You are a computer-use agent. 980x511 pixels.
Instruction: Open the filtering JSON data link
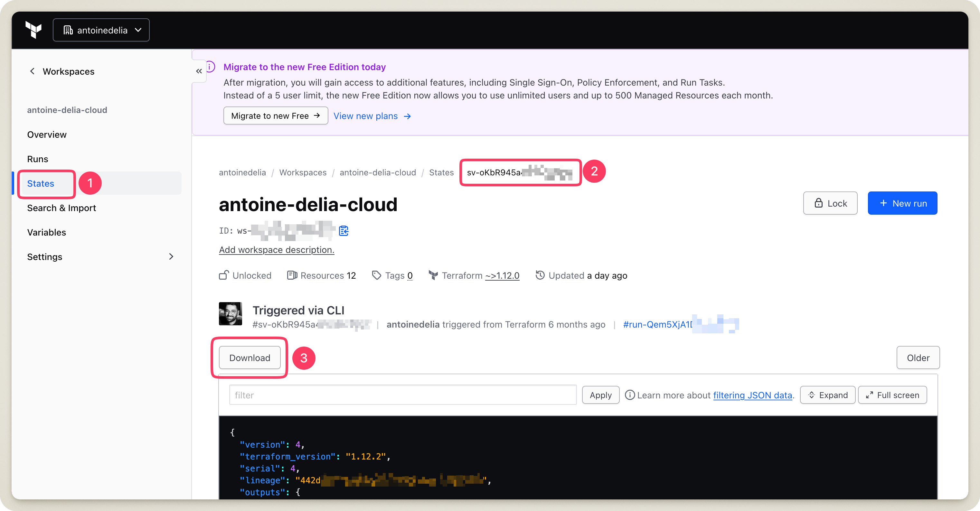tap(752, 395)
